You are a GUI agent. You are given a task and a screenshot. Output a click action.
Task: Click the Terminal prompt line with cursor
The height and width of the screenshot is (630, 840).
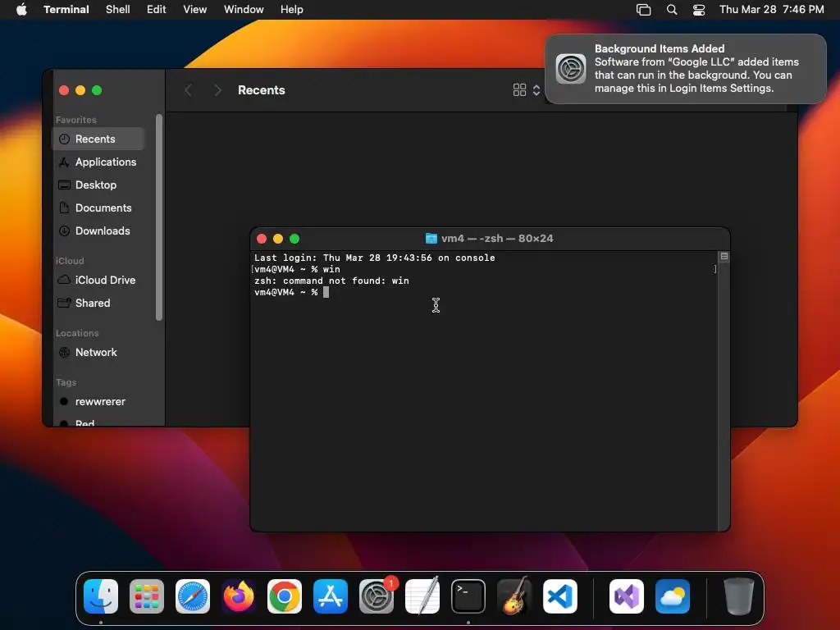(291, 293)
